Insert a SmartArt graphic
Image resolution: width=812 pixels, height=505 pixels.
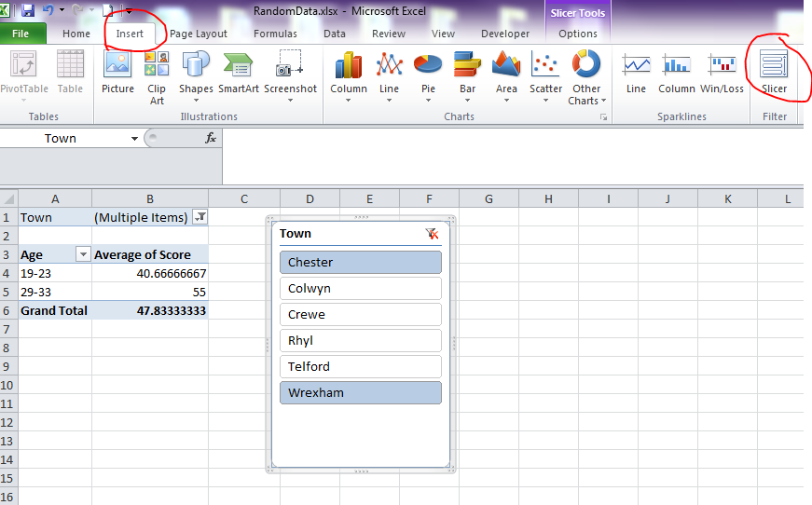pyautogui.click(x=239, y=73)
